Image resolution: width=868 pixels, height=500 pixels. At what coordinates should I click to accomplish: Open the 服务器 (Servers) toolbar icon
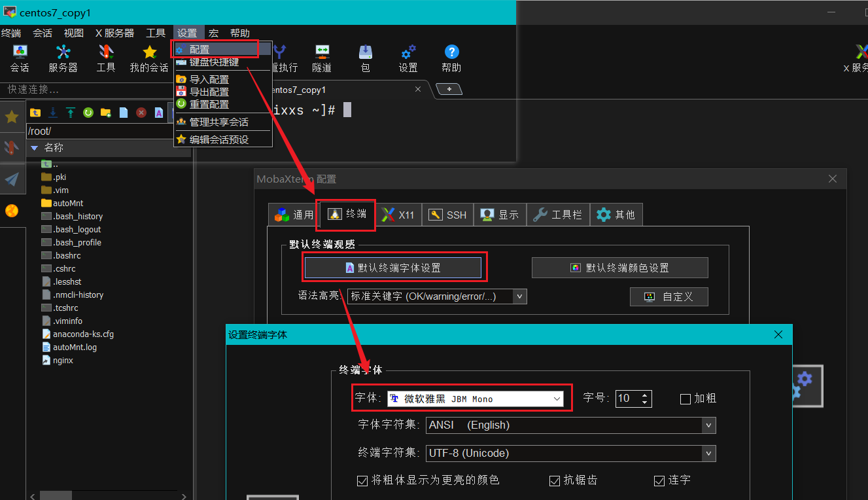point(63,58)
